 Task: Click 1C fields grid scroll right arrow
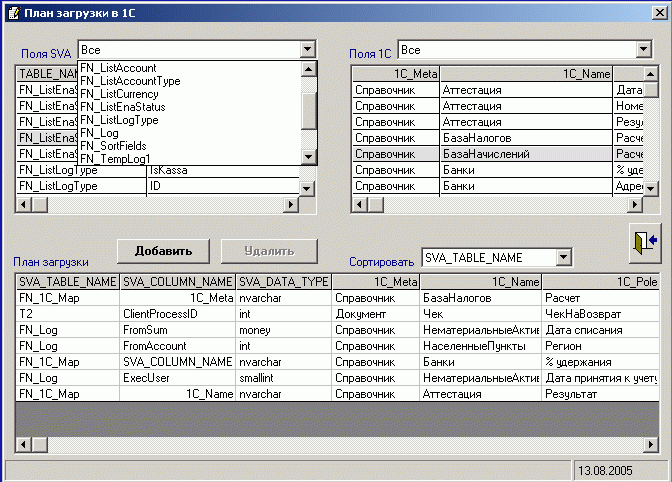[x=635, y=205]
